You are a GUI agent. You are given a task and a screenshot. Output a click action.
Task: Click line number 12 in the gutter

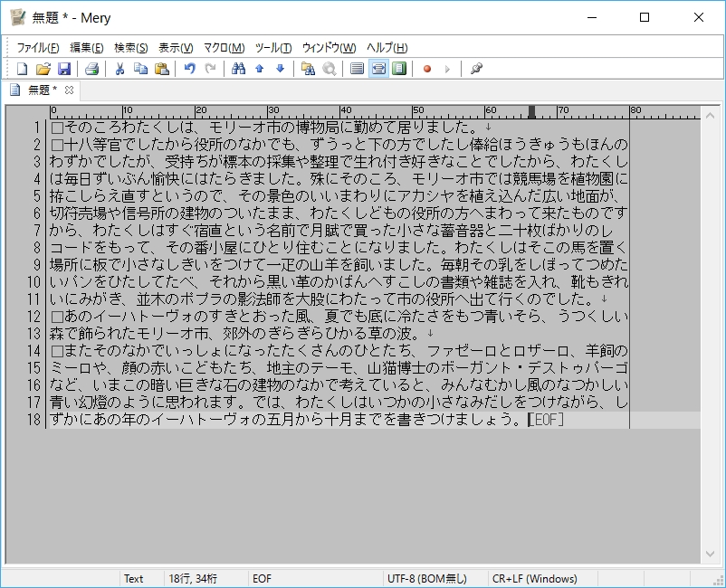[x=33, y=317]
